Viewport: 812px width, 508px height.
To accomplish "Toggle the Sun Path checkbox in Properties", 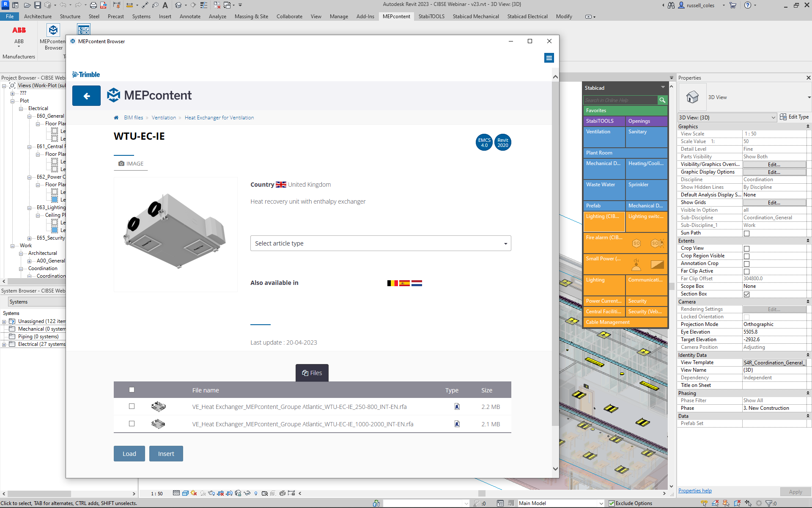I will [746, 233].
